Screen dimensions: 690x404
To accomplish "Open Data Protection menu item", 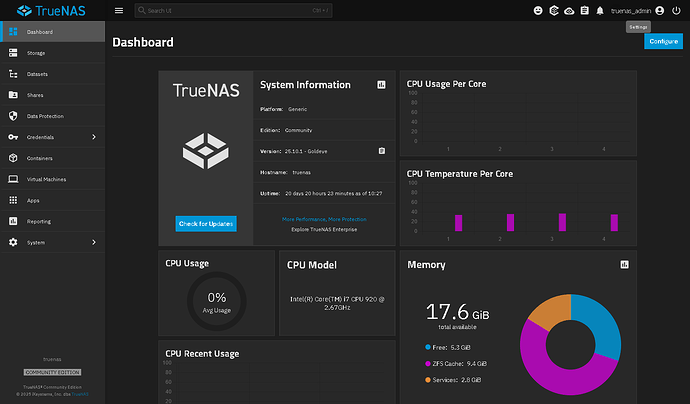I will [53, 116].
